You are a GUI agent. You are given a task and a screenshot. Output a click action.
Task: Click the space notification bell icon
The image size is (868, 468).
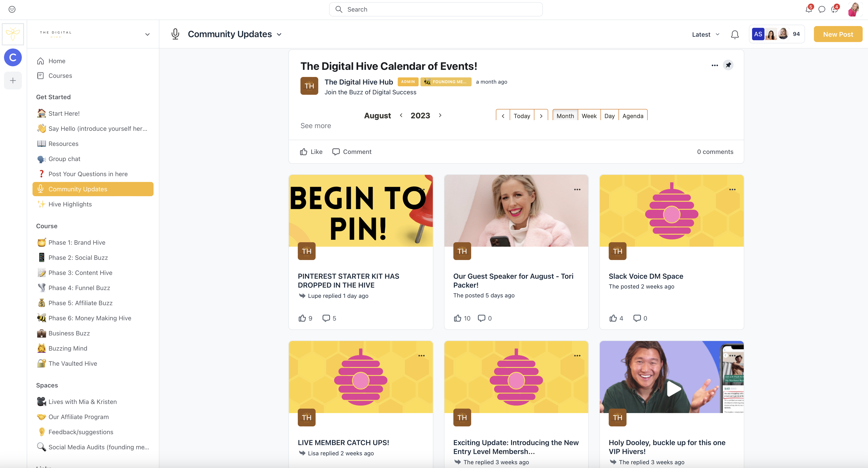[x=734, y=34]
